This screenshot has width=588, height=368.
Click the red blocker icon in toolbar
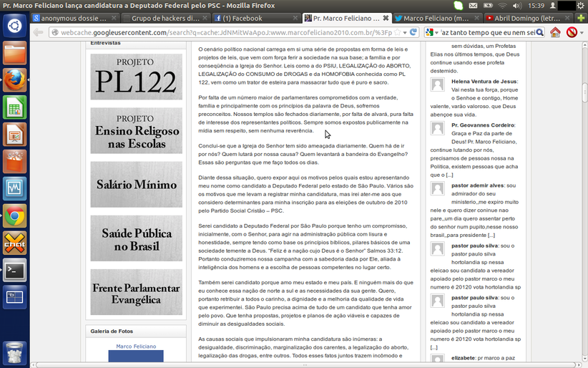(x=572, y=32)
